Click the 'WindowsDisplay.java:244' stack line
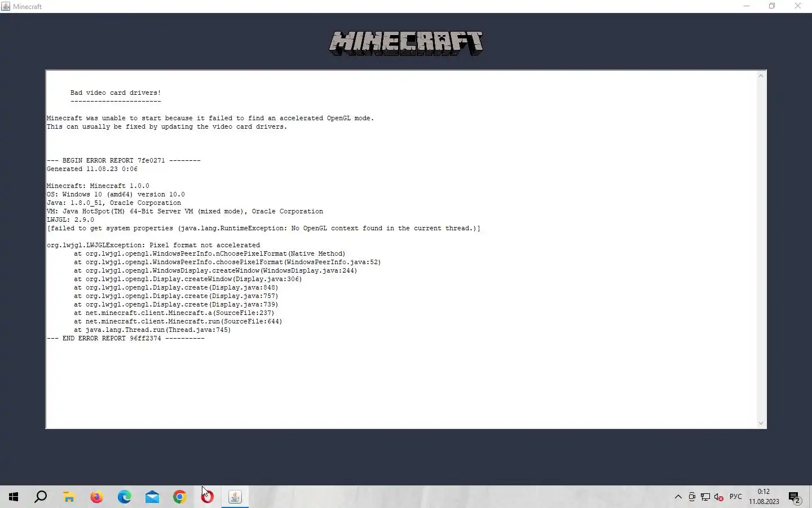812x508 pixels. tap(215, 270)
